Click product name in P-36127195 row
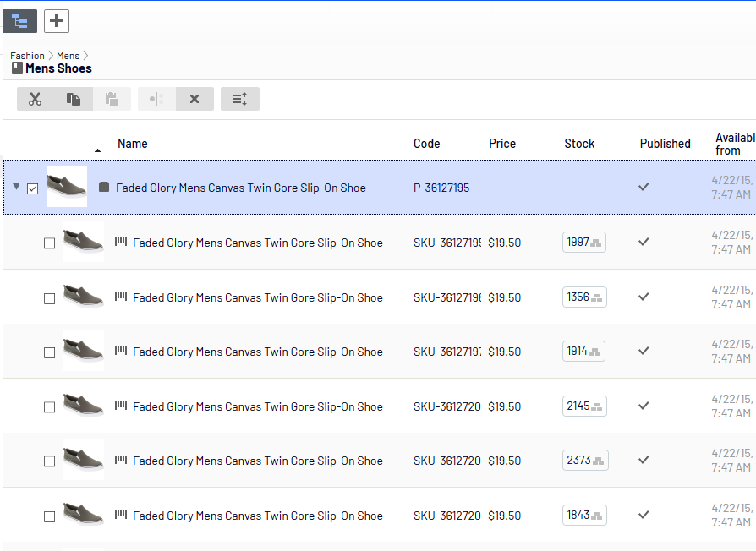Viewport: 756px width, 551px height. pos(241,188)
